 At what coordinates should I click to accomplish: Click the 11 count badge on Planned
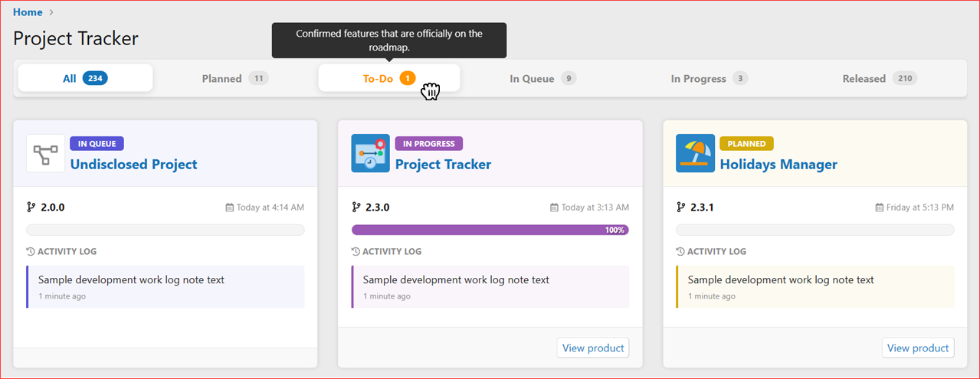pos(258,78)
